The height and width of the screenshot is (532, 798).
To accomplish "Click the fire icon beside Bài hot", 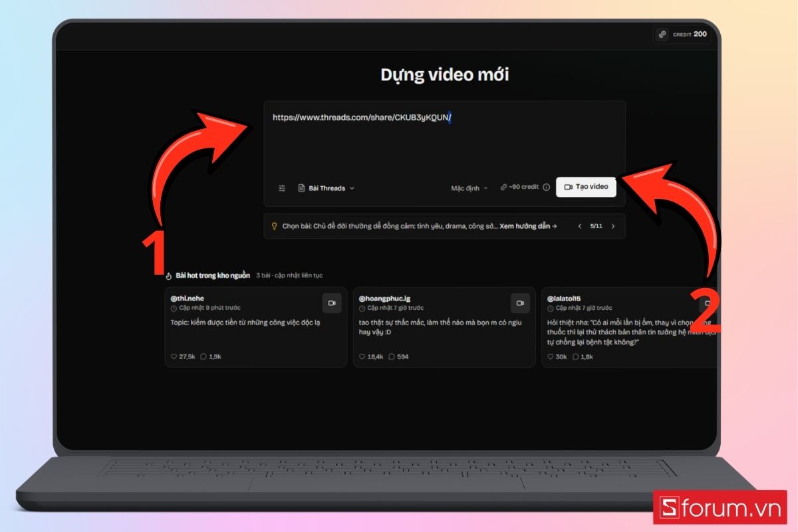I will click(x=169, y=275).
